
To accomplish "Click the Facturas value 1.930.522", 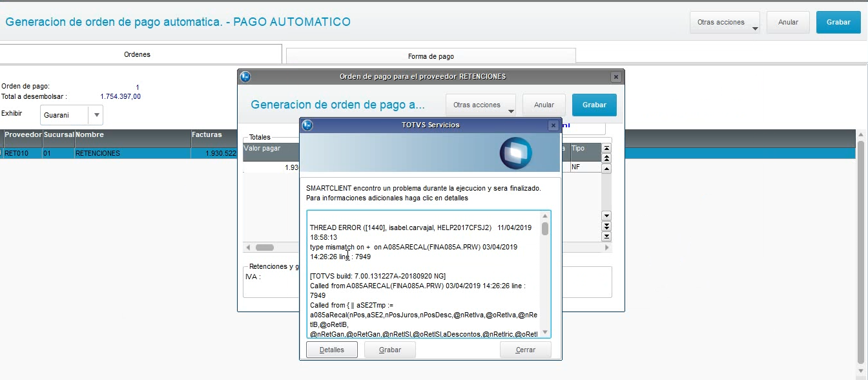I will (214, 154).
